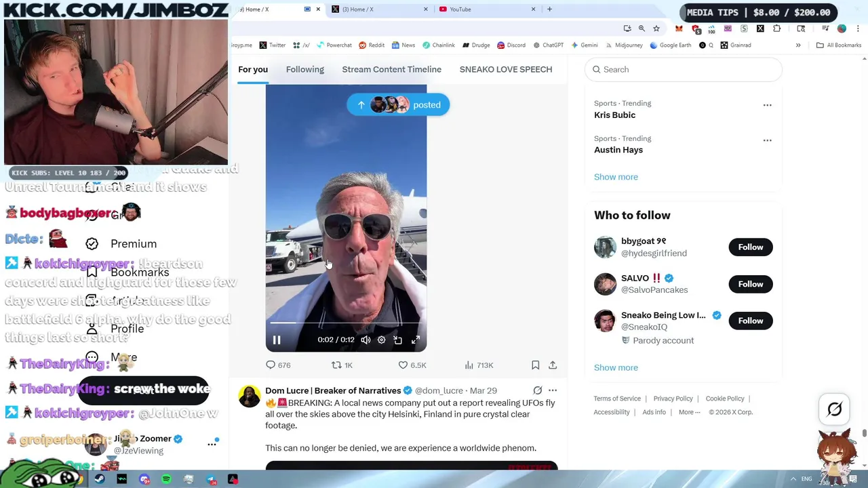Open Steam from the taskbar
This screenshot has height=488, width=868.
point(100,479)
